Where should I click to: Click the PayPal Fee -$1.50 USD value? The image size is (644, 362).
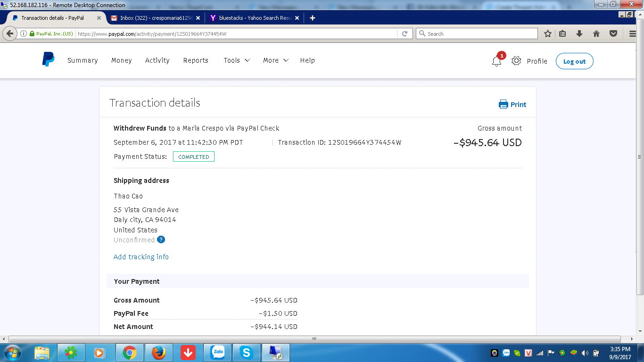[278, 313]
